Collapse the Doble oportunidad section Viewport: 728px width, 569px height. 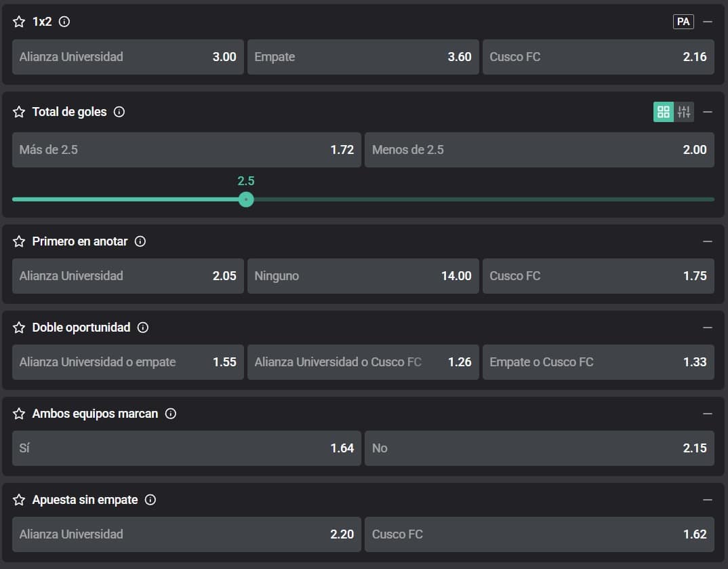click(x=708, y=328)
